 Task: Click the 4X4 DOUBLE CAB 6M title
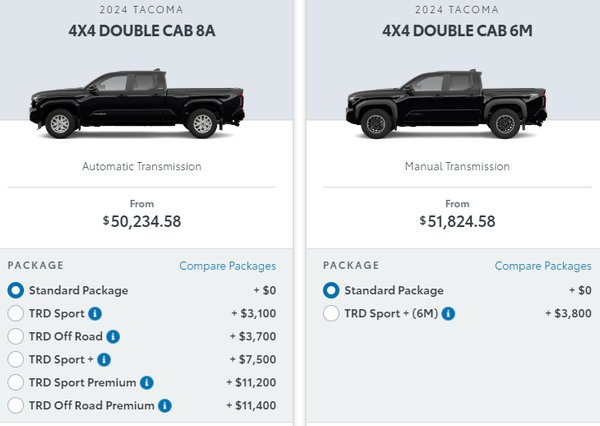(457, 31)
